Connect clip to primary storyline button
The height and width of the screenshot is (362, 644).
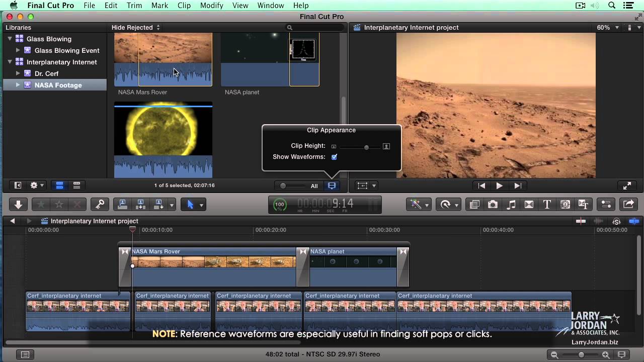tap(122, 205)
